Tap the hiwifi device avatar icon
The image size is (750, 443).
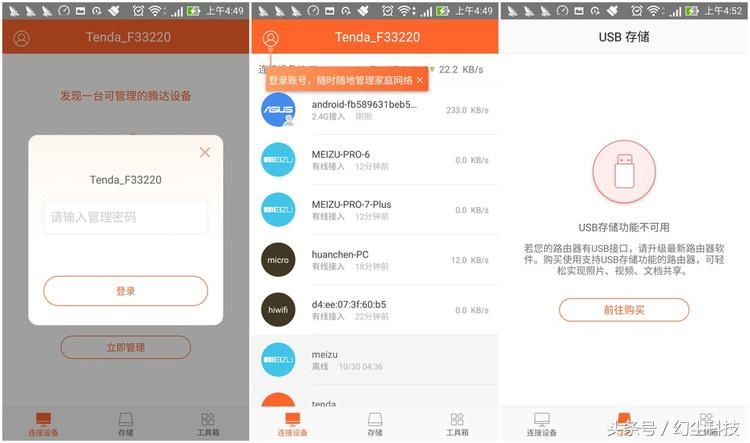click(x=278, y=310)
